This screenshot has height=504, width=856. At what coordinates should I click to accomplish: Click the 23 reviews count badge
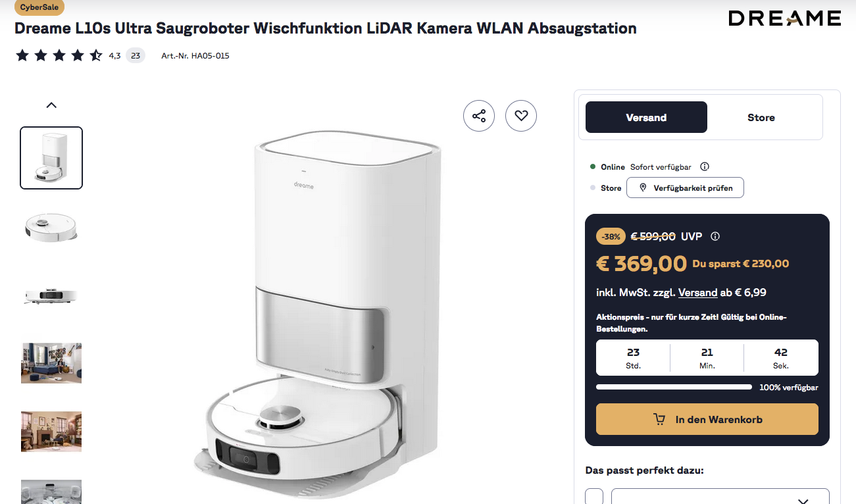point(136,56)
